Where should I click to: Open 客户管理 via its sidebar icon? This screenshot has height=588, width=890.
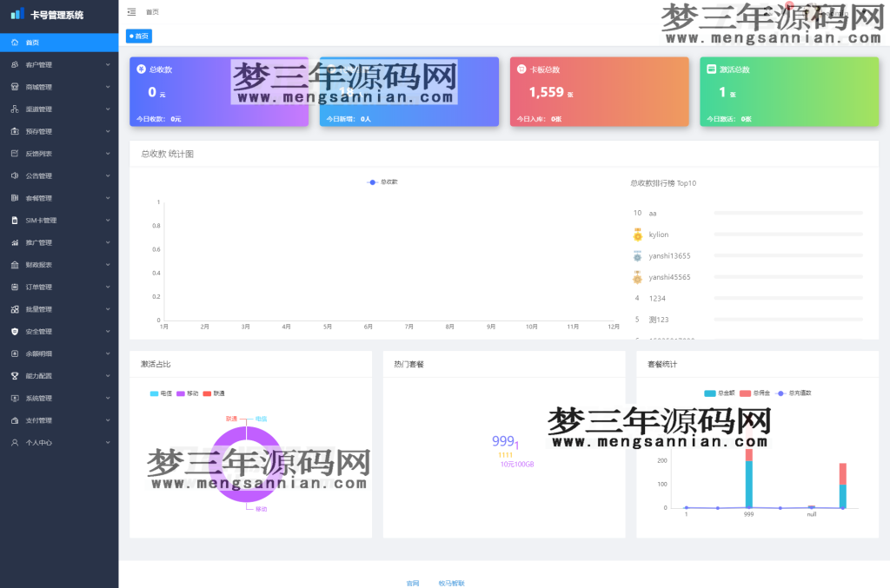pos(14,64)
